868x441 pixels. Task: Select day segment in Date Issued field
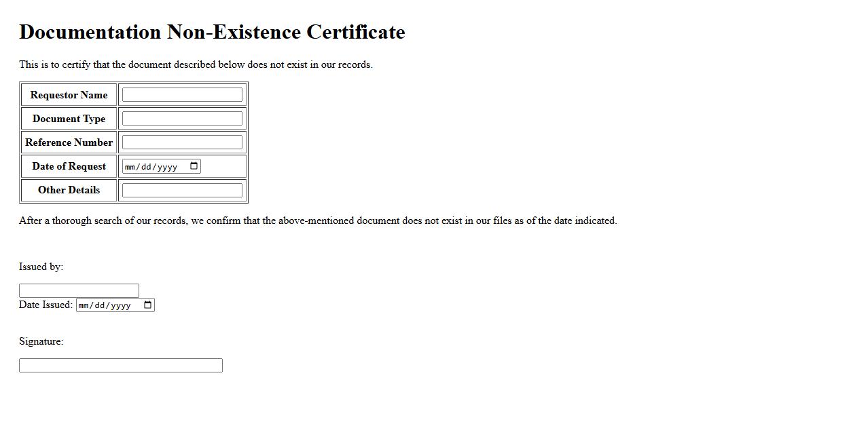[101, 305]
